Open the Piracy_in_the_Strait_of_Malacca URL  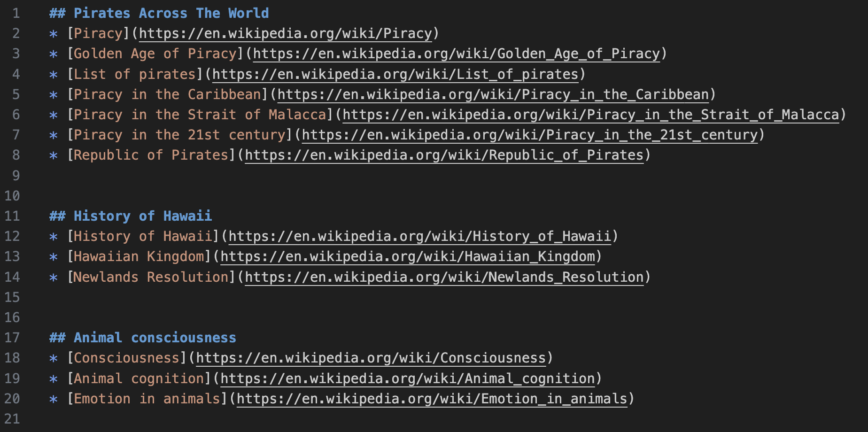[x=590, y=115]
